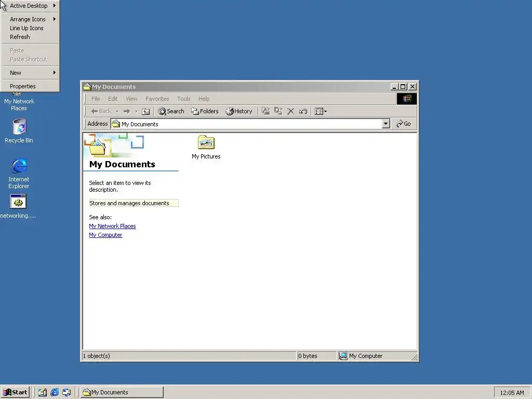This screenshot has width=532, height=399.
Task: Go up one folder level
Action: point(145,111)
